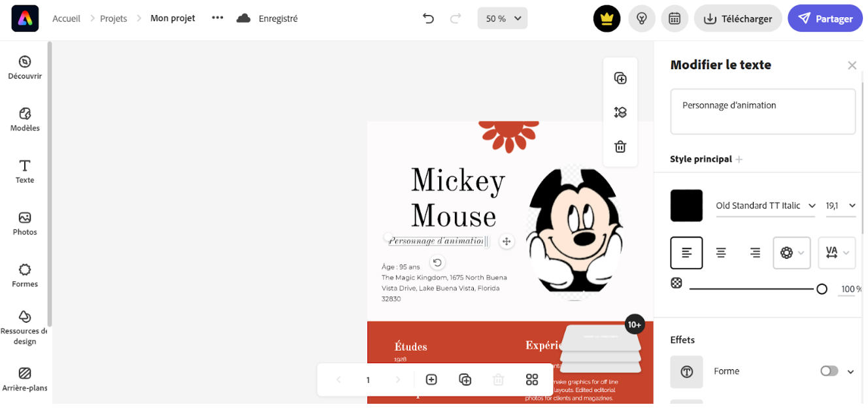Open the Découvrir sidebar panel

[x=25, y=68]
